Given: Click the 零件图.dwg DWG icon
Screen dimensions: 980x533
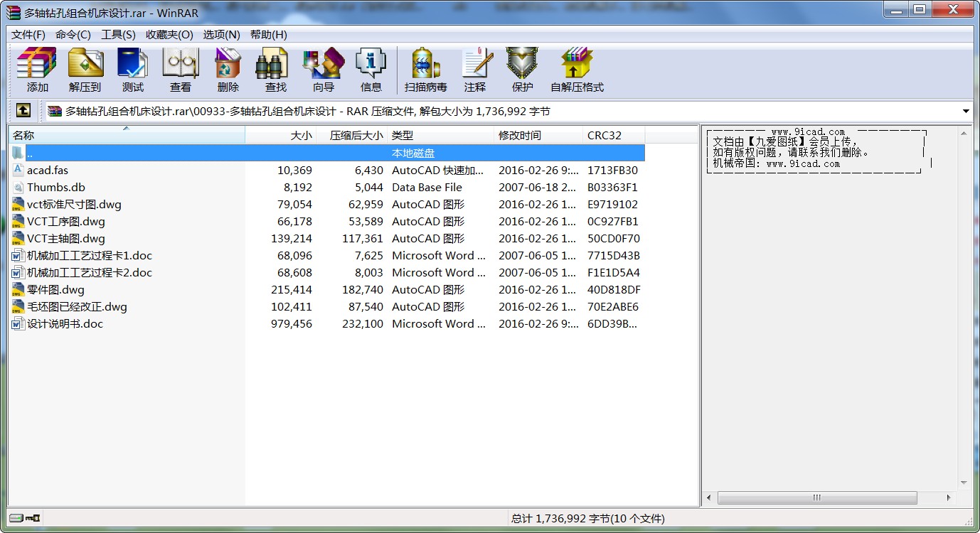Looking at the screenshot, I should tap(18, 289).
